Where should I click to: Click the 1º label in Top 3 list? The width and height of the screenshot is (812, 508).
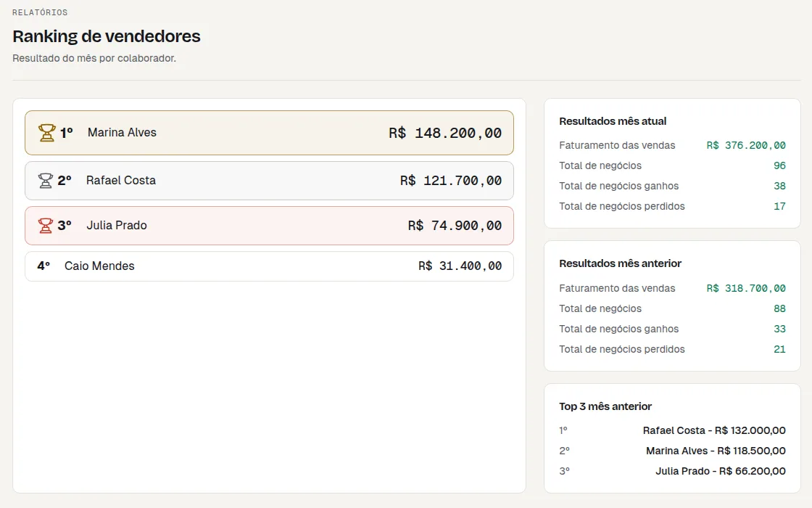(x=563, y=431)
